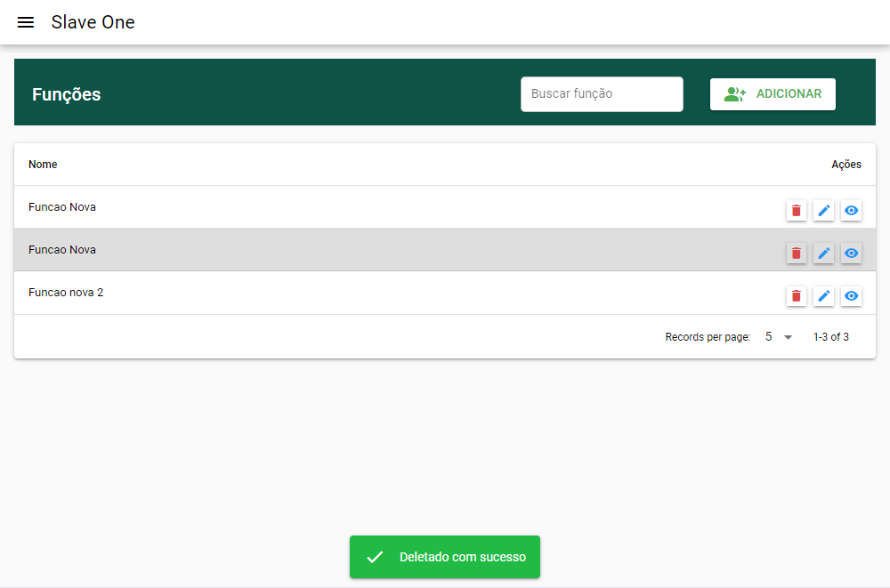Edit the highlighted Funcao Nova row

tap(823, 254)
